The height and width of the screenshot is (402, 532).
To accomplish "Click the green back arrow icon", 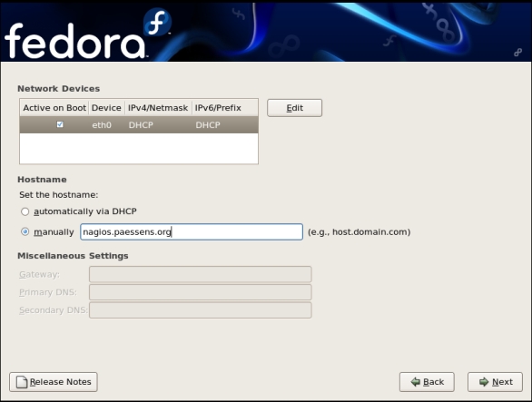I will (x=415, y=382).
